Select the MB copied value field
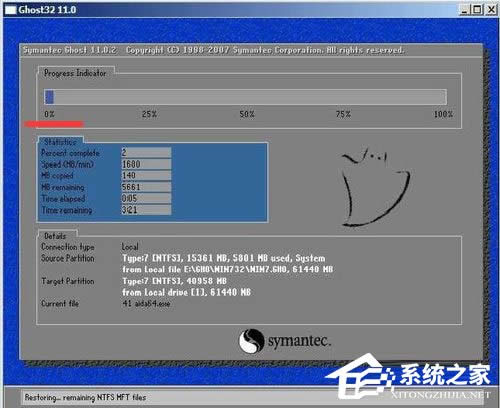500x408 pixels. click(146, 175)
